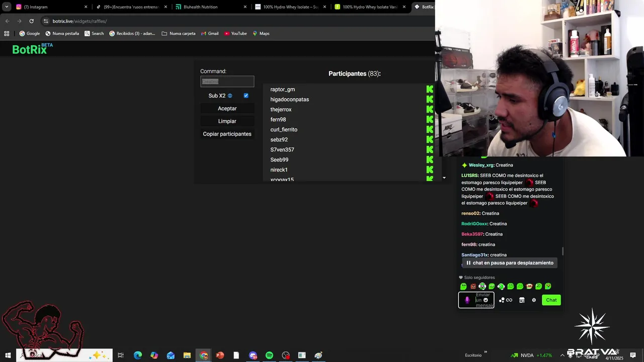This screenshot has height=362, width=644.
Task: Click participant name raptor_gm
Action: pyautogui.click(x=282, y=89)
